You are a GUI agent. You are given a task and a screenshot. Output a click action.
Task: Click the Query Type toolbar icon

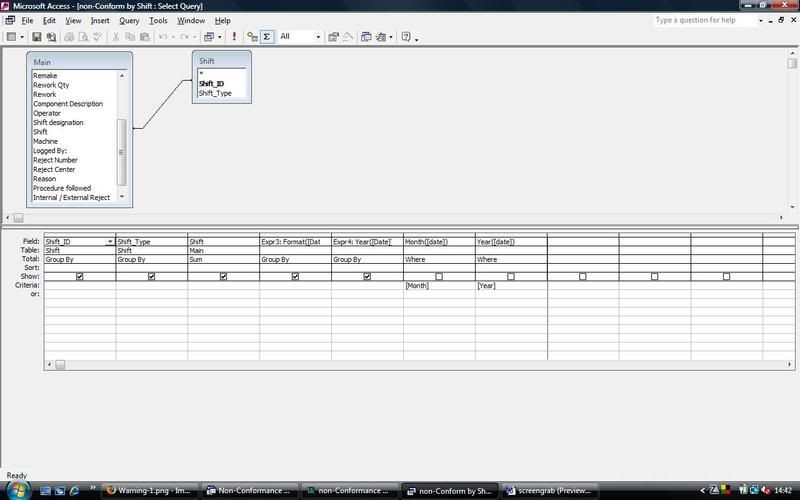pyautogui.click(x=209, y=37)
